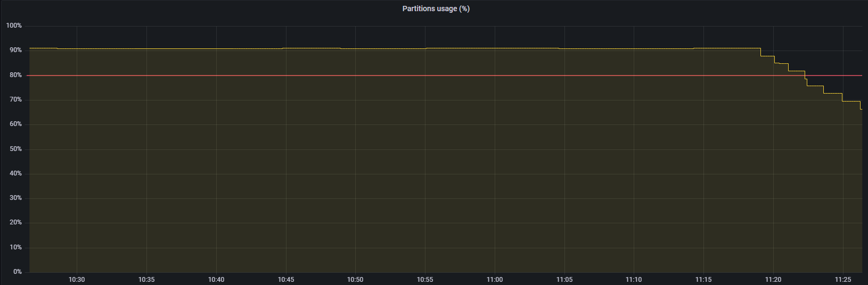
Task: Select the 40% y-axis label
Action: (15, 173)
